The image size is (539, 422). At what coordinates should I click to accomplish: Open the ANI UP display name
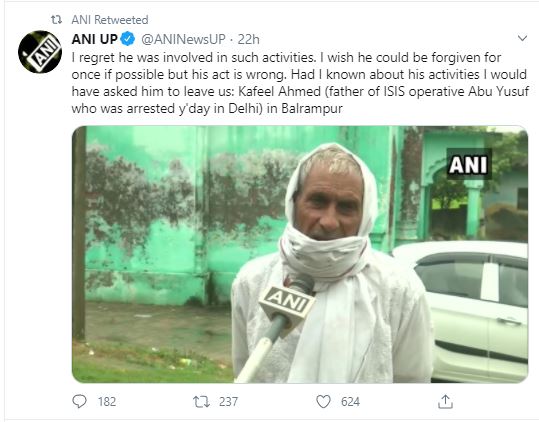(x=95, y=39)
